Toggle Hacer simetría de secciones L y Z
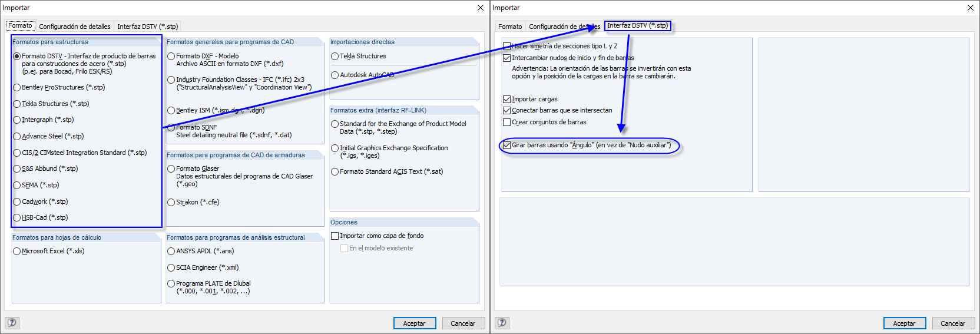This screenshot has height=334, width=980. (x=507, y=46)
